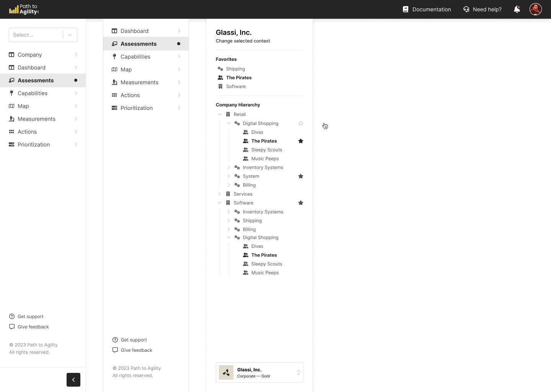551x392 pixels.
Task: Click the Need help headset icon
Action: point(466,9)
